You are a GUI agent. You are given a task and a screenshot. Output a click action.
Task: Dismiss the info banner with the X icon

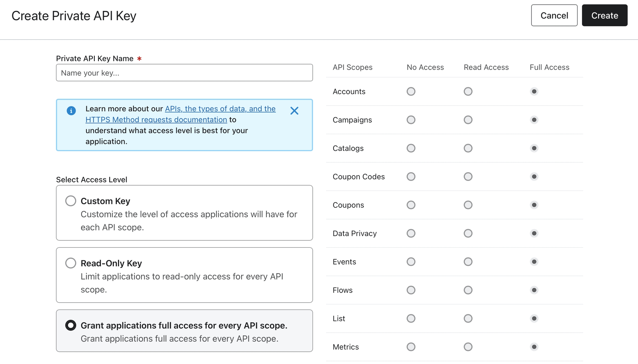click(x=294, y=111)
